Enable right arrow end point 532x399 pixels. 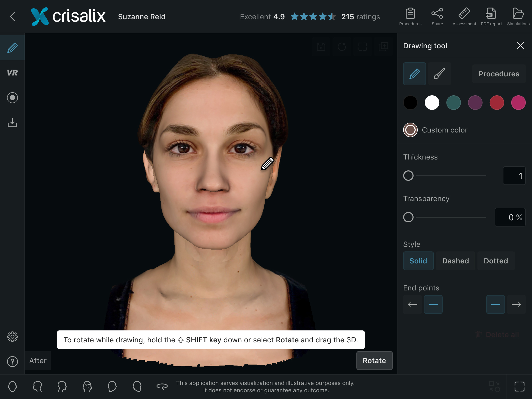pos(516,304)
